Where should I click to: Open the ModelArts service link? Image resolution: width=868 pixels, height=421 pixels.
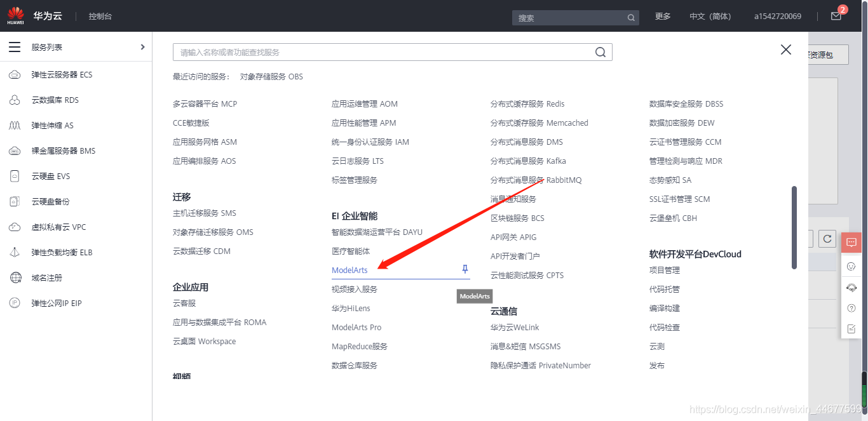click(x=349, y=271)
